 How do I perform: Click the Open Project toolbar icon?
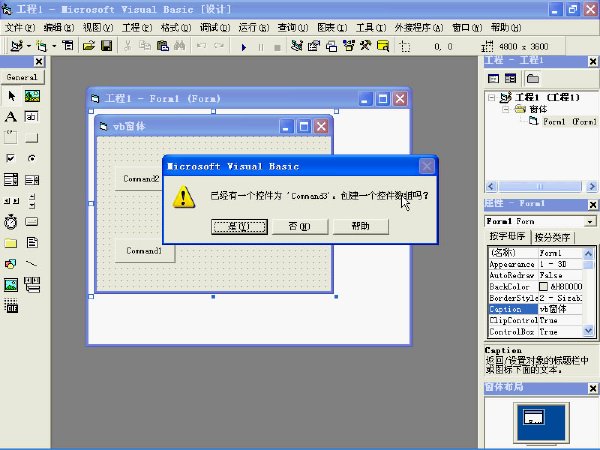coord(89,46)
